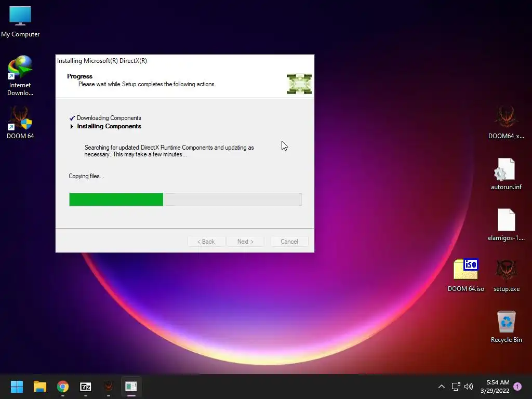Launch Google Chrome from taskbar
Screen dimensions: 532x399
point(63,387)
